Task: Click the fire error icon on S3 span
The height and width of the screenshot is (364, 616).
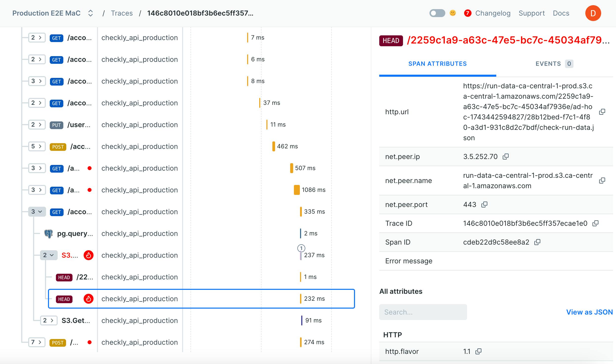Action: coord(88,255)
